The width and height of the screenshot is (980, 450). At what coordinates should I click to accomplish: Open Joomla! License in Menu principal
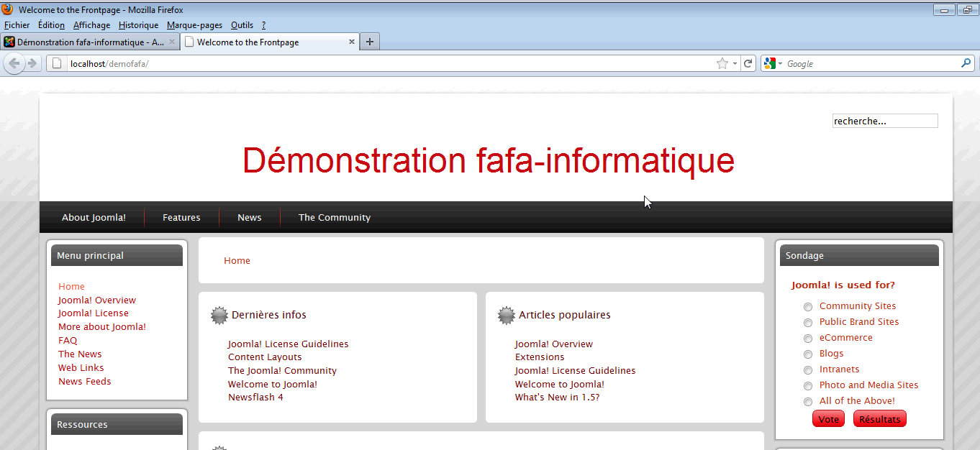tap(94, 313)
